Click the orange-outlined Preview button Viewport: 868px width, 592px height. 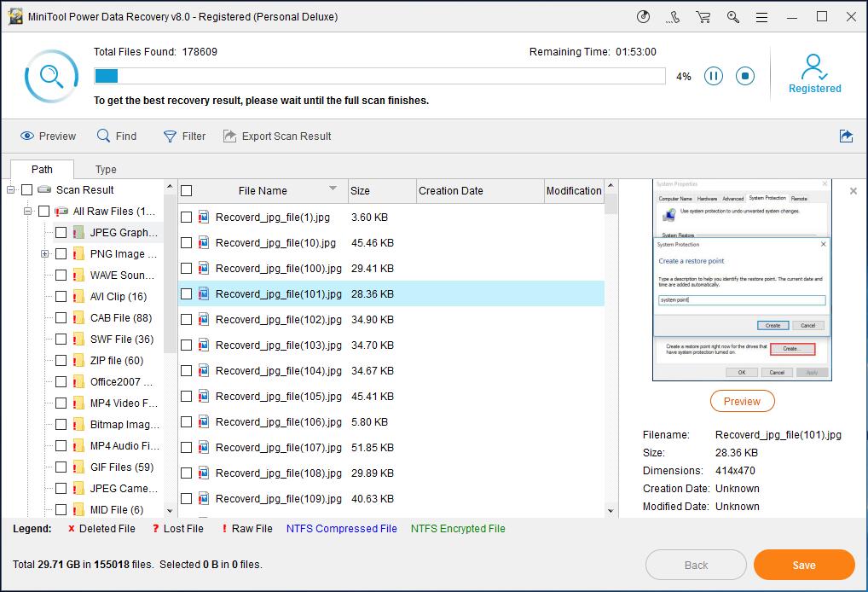tap(742, 402)
